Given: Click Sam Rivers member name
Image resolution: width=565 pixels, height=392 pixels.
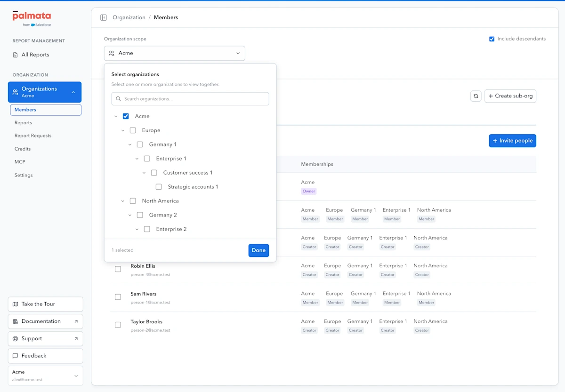Looking at the screenshot, I should tap(144, 294).
